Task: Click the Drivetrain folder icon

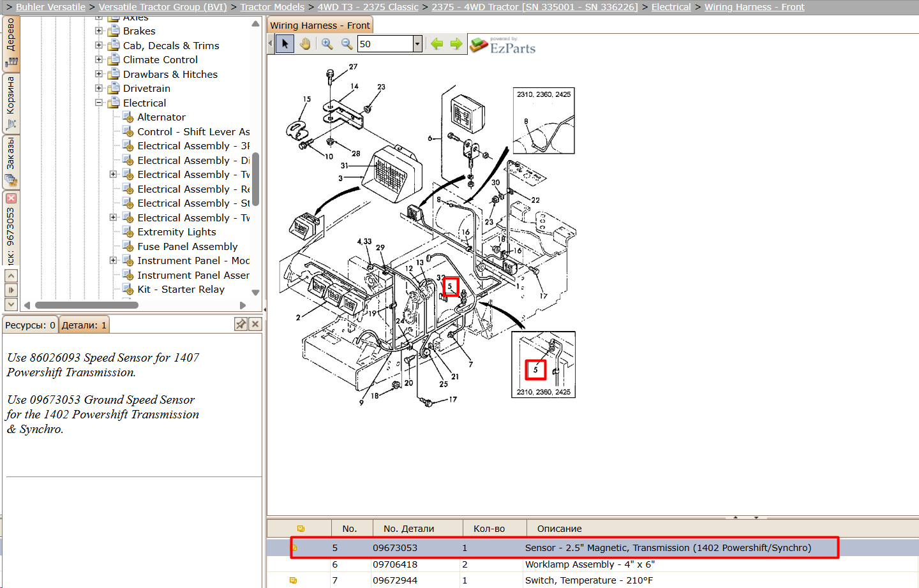Action: [x=114, y=88]
